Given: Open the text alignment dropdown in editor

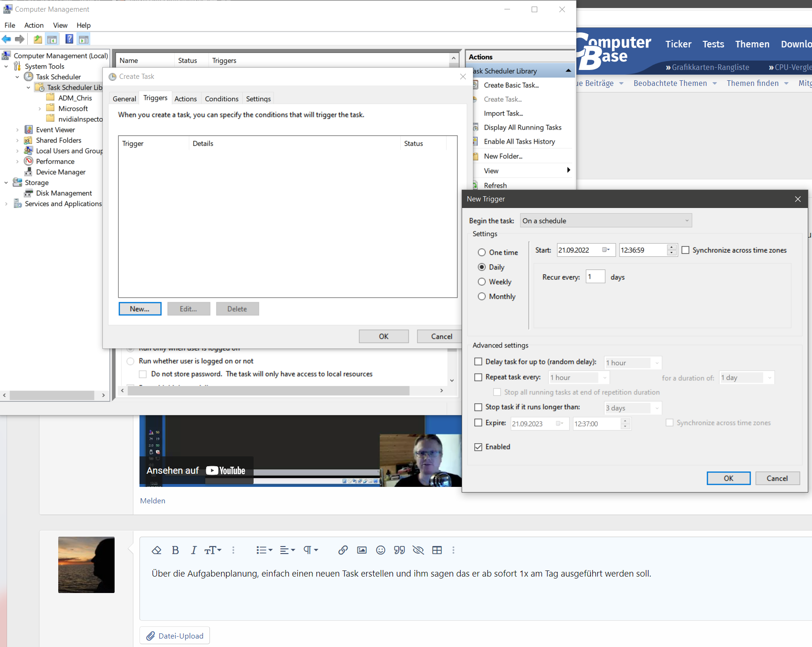Looking at the screenshot, I should point(287,550).
